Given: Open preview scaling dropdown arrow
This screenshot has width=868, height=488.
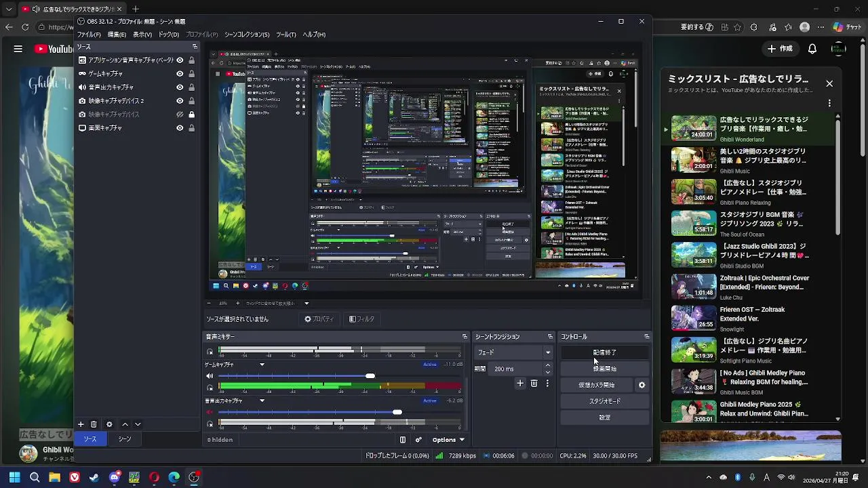Looking at the screenshot, I should [307, 304].
